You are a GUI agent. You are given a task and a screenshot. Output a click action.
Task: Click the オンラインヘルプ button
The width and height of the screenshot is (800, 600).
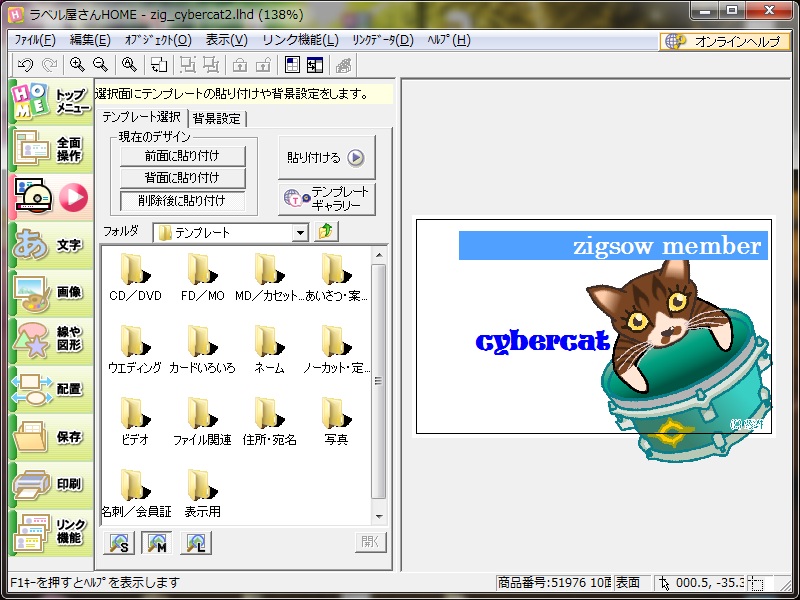pyautogui.click(x=725, y=41)
